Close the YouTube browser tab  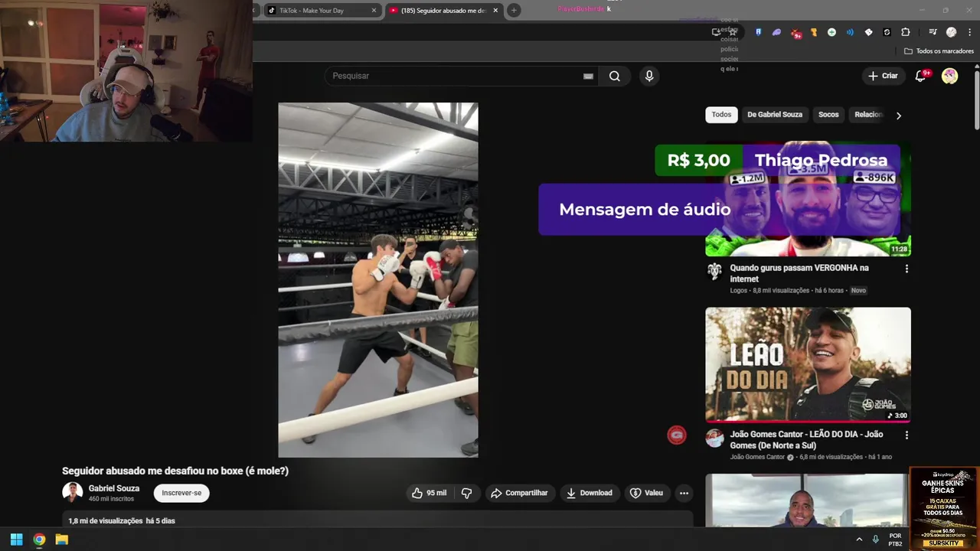tap(495, 10)
